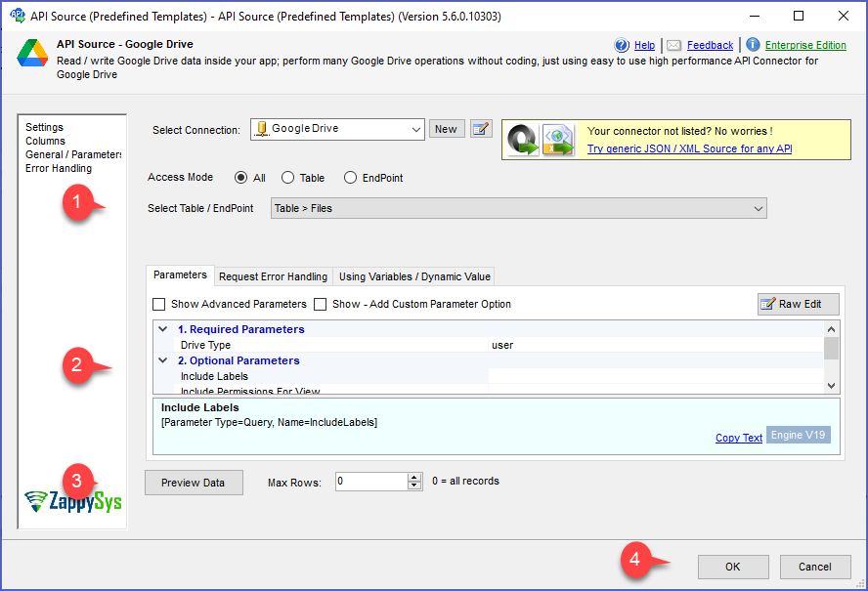Open Try generic JSON / XML Source link
The width and height of the screenshot is (868, 591).
point(690,148)
